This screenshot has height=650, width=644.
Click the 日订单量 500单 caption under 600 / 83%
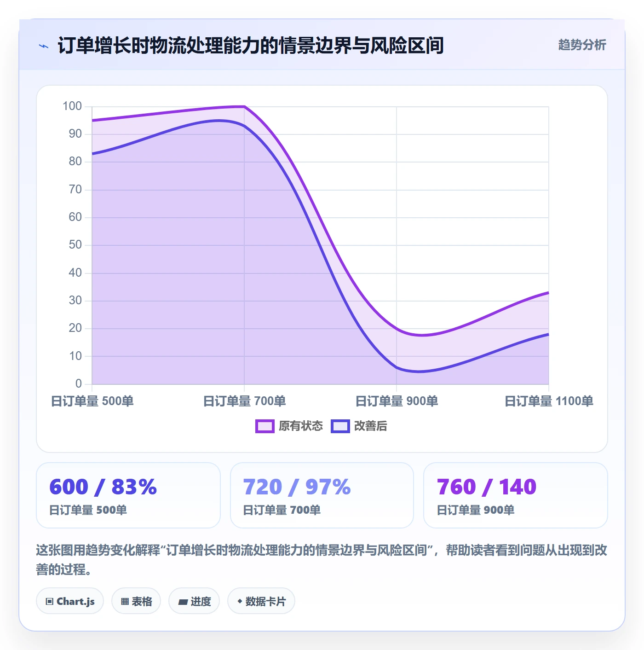tap(88, 510)
